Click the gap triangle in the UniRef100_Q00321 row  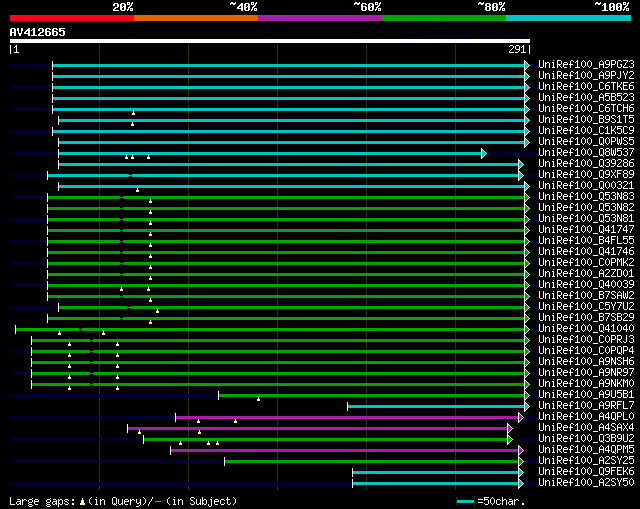pos(138,190)
